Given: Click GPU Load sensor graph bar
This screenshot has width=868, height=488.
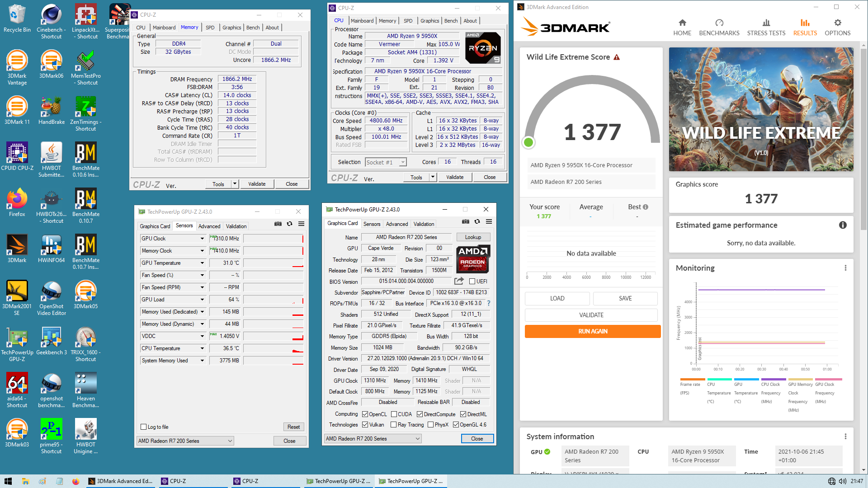Looking at the screenshot, I should coord(274,300).
